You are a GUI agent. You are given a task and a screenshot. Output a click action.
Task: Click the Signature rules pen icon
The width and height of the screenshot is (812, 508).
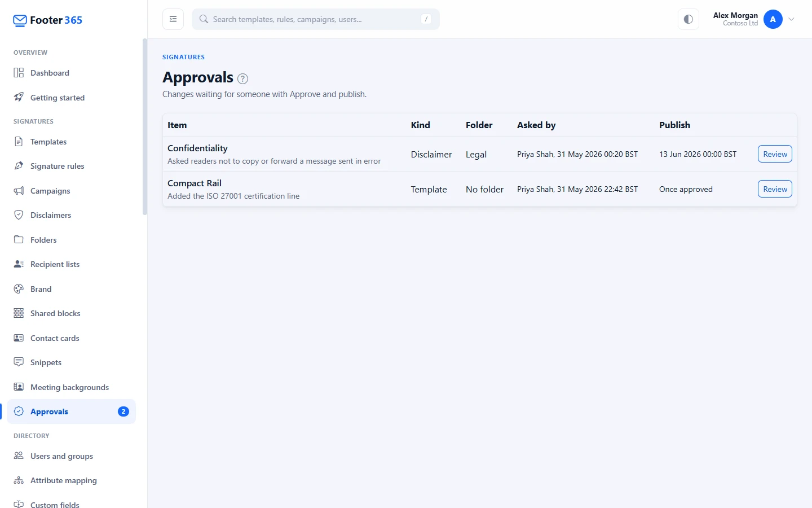click(x=19, y=166)
